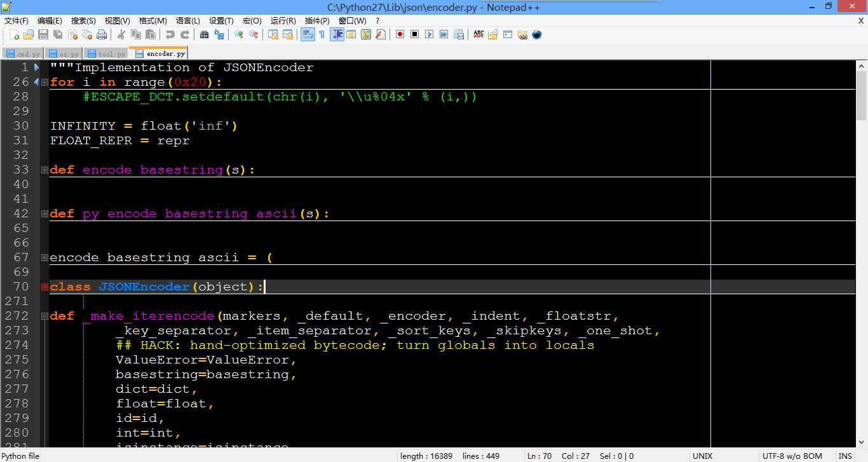Open the 插件(P) menu
This screenshot has width=868, height=462.
[317, 20]
